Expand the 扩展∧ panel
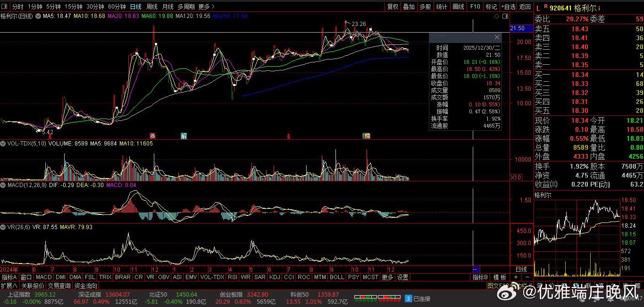644x307 pixels. (9, 286)
